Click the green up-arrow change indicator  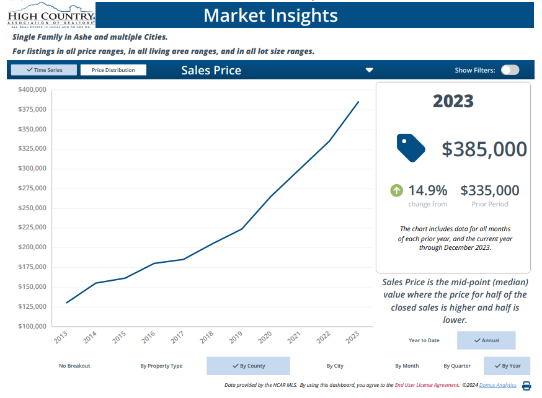tap(396, 190)
